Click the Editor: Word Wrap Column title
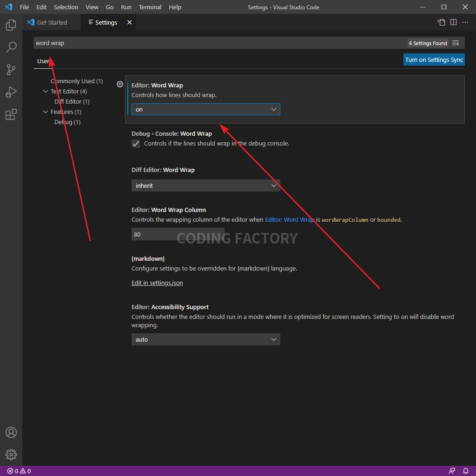This screenshot has height=476, width=476. tap(169, 210)
